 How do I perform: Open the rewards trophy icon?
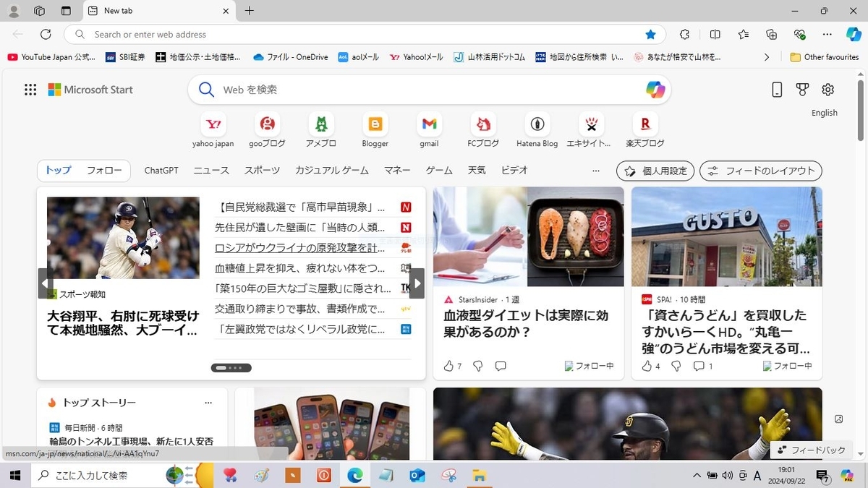[802, 90]
